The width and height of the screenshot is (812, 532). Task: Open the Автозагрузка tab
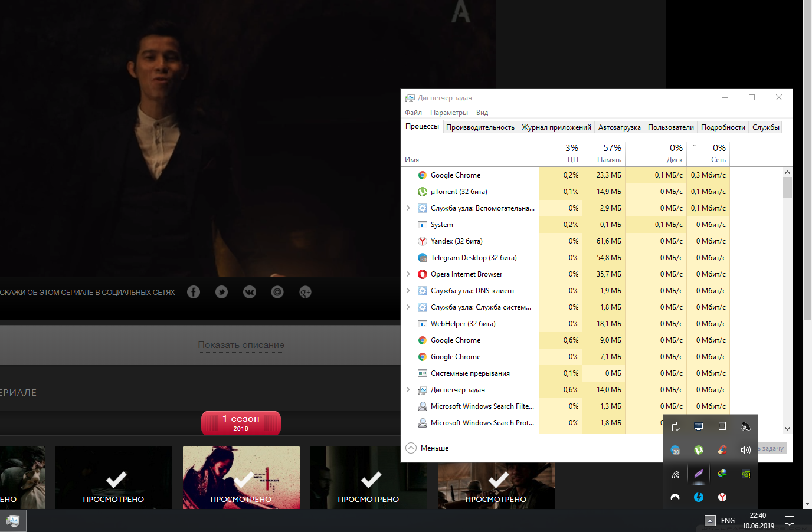point(619,127)
